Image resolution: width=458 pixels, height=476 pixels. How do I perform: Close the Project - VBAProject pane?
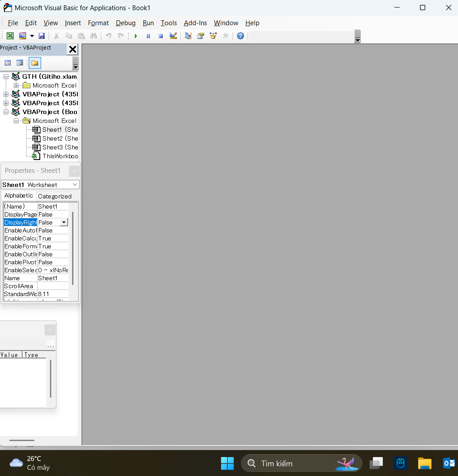(73, 49)
